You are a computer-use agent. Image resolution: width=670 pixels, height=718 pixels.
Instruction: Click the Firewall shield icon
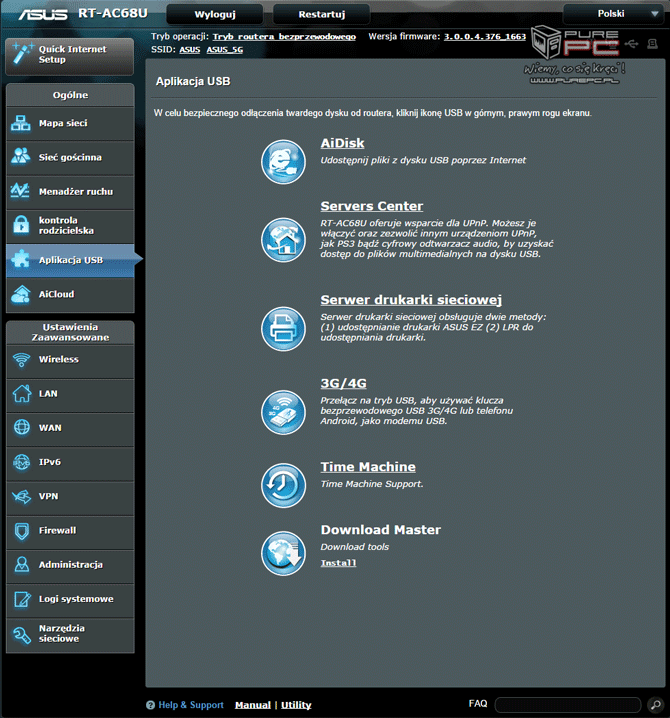pos(22,531)
